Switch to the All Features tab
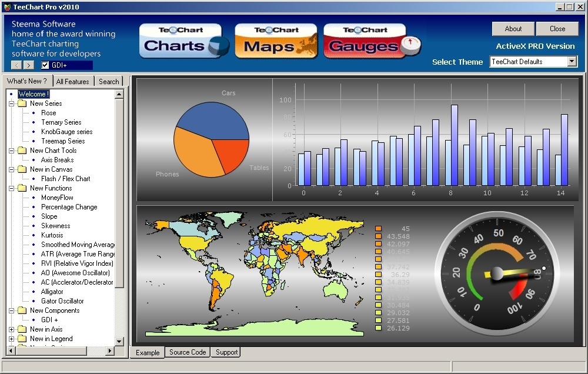Viewport: 588px width, 374px height. tap(73, 81)
